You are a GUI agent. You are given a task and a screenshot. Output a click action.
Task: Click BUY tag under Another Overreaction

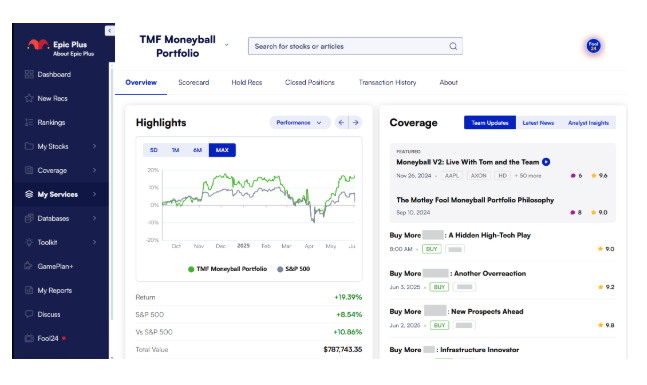pos(439,287)
